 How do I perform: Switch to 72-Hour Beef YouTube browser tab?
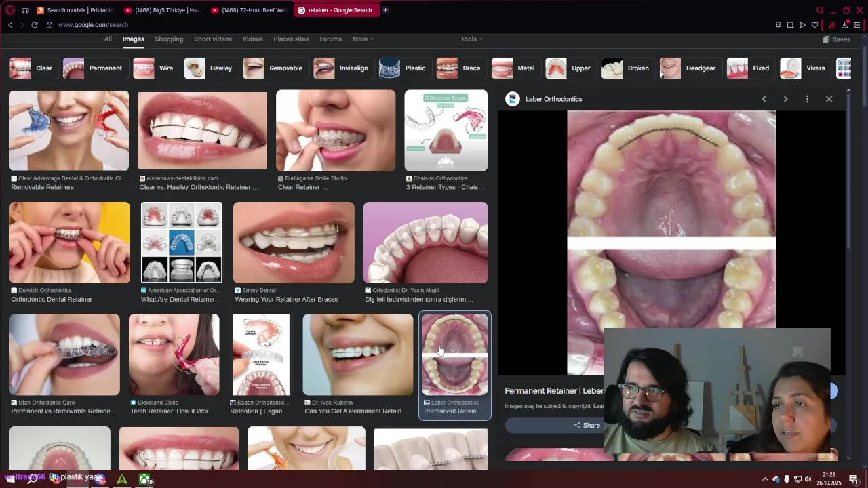[x=249, y=10]
